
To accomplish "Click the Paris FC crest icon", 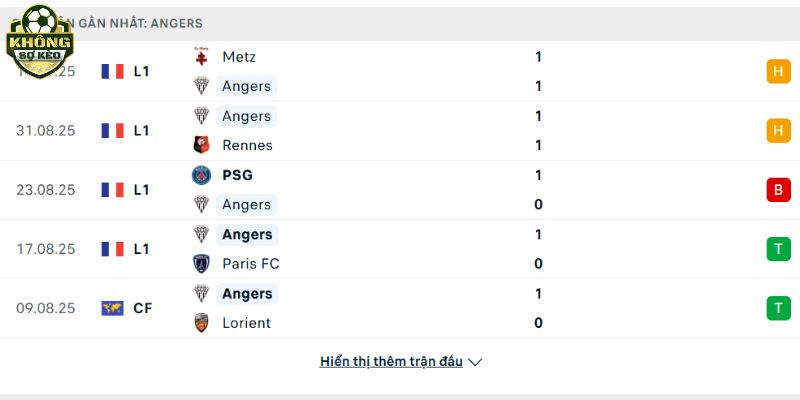I will pyautogui.click(x=201, y=264).
